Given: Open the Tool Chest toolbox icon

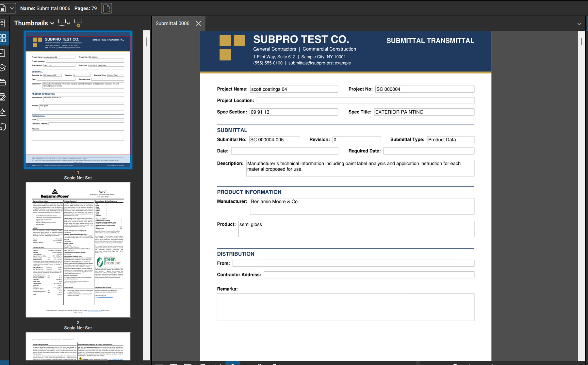Looking at the screenshot, I should pyautogui.click(x=3, y=82).
